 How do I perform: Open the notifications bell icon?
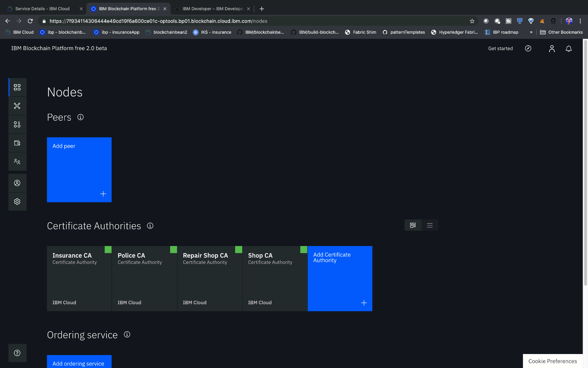click(569, 49)
